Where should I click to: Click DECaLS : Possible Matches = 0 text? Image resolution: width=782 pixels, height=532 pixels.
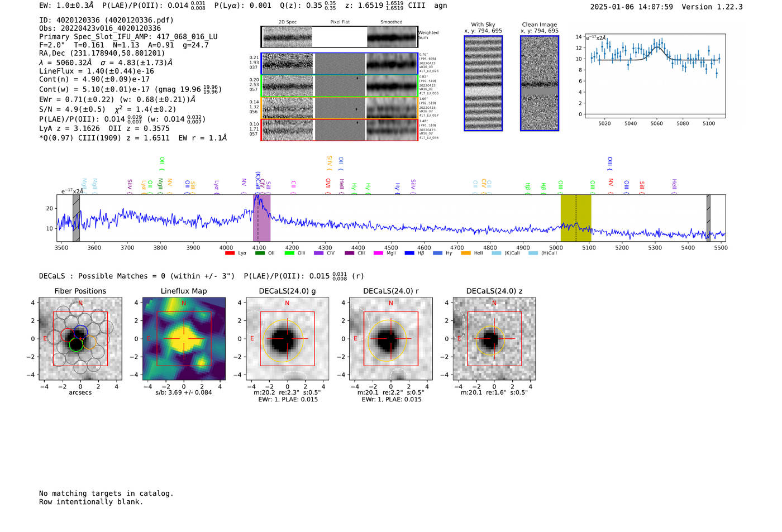(137, 276)
